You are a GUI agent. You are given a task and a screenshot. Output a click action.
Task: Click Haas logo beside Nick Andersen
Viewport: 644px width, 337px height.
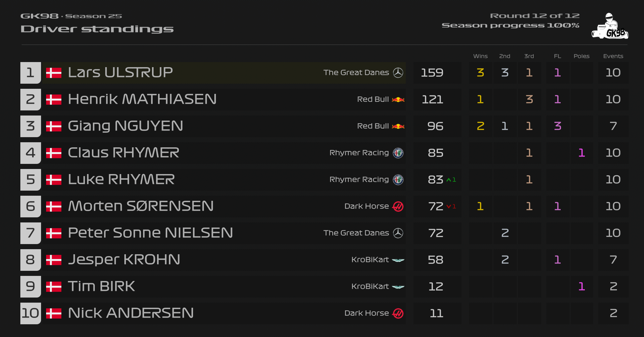coord(398,313)
